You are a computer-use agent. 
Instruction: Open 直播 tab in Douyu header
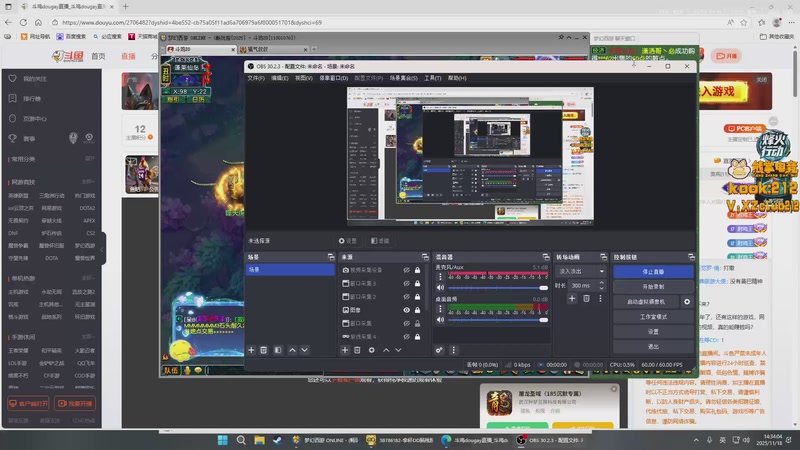pyautogui.click(x=128, y=56)
